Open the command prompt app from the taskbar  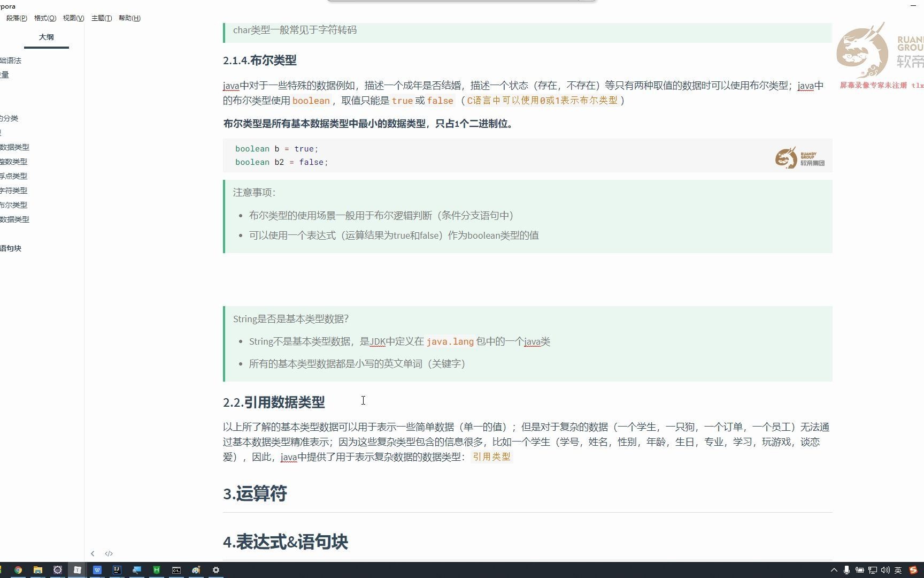pyautogui.click(x=176, y=570)
